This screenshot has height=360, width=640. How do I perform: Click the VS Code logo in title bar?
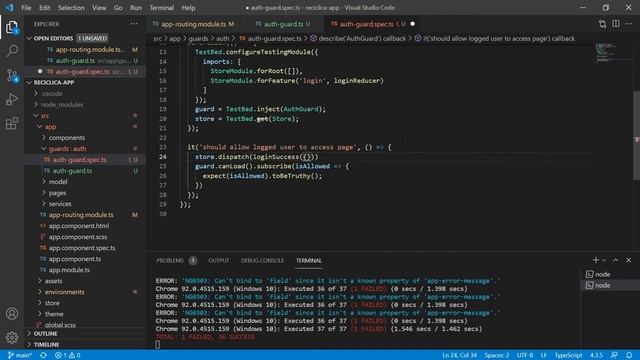(x=9, y=8)
